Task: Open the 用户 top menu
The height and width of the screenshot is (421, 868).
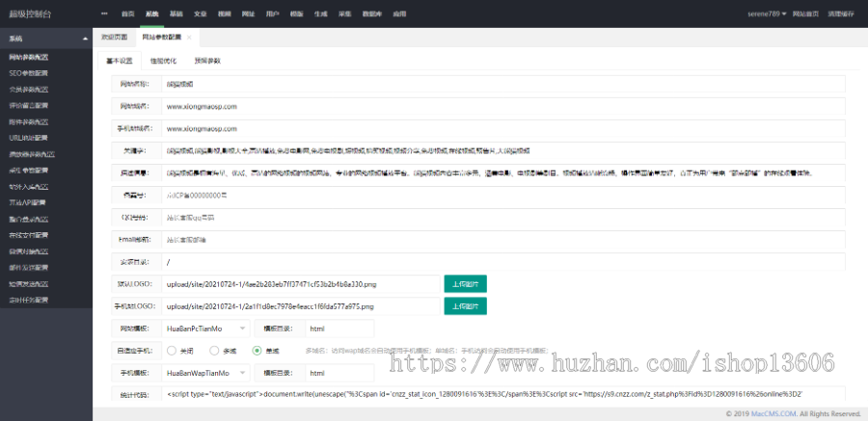Action: click(x=272, y=13)
